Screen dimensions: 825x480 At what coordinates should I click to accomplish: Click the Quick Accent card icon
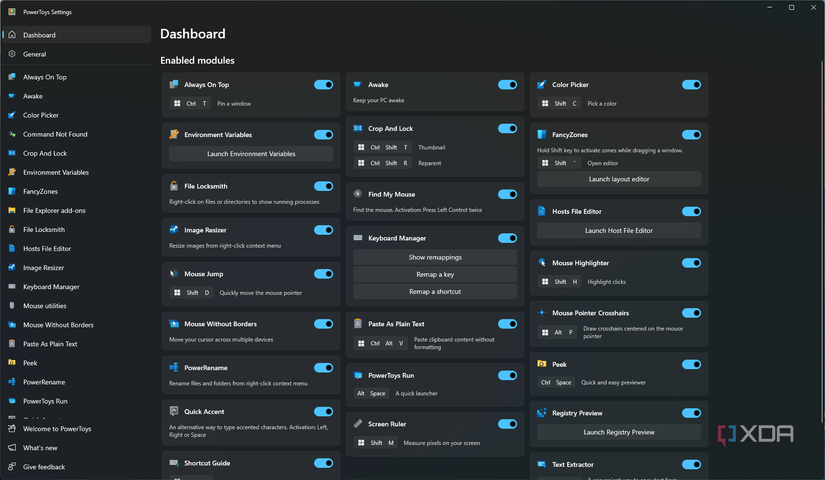coord(174,411)
